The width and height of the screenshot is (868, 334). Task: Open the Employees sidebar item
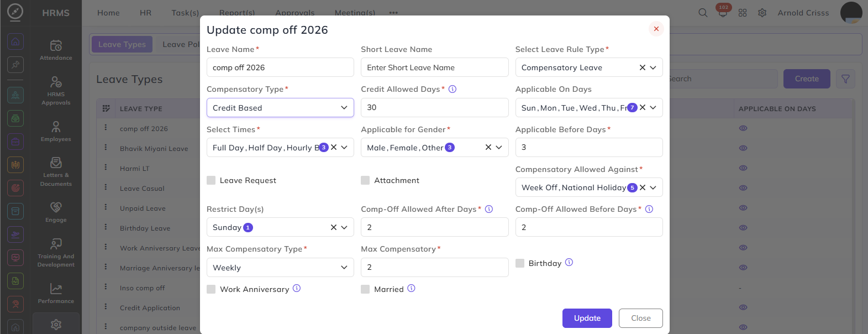point(56,131)
